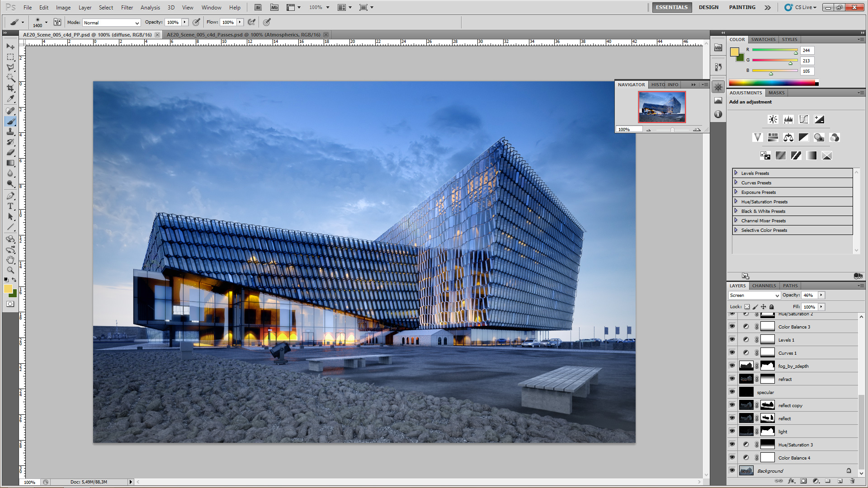868x488 pixels.
Task: Select the Horizontal Type tool
Action: [10, 206]
